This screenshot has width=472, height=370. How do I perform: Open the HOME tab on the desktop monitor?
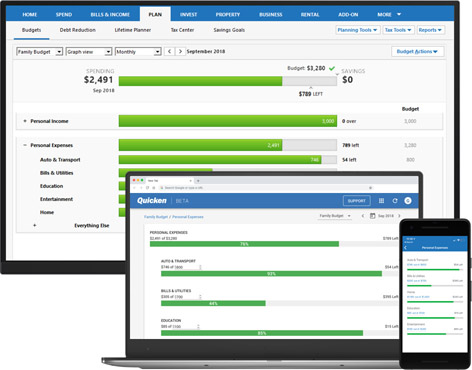click(x=30, y=15)
